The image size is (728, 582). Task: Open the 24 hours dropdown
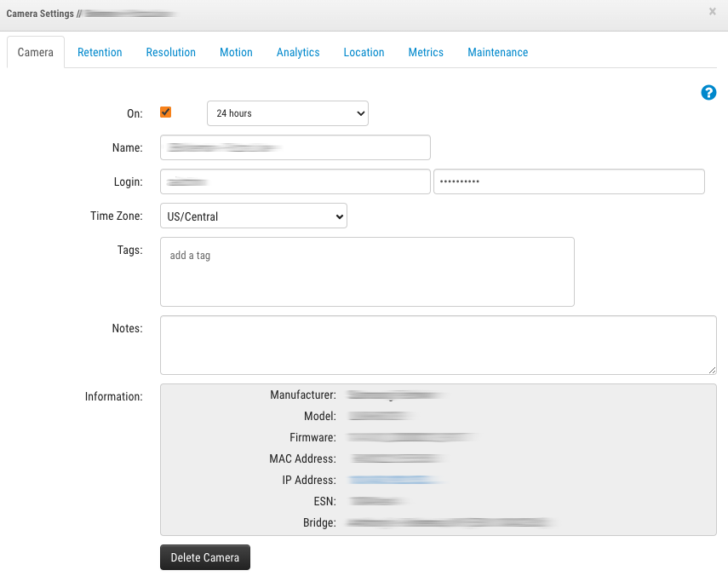point(288,113)
